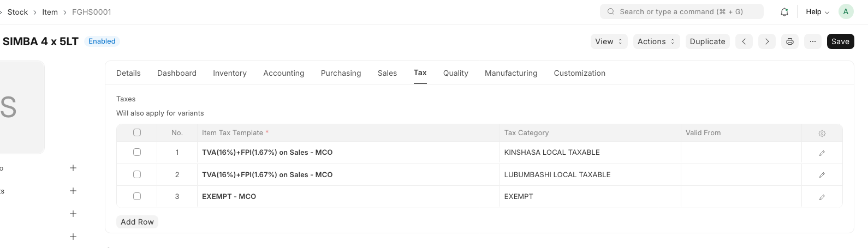Click the user avatar A

846,11
